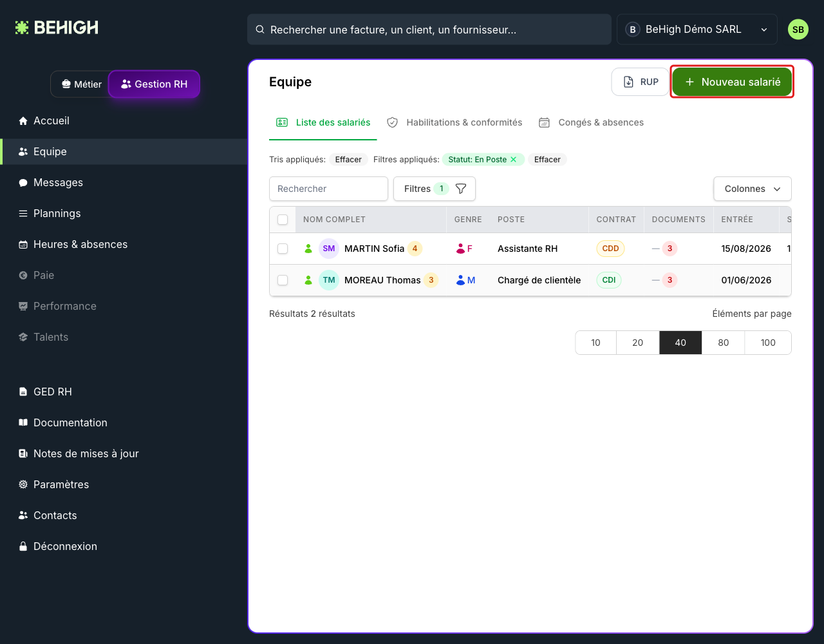Click the green status icon for MARTIN Sofia
Image resolution: width=824 pixels, height=644 pixels.
[308, 249]
